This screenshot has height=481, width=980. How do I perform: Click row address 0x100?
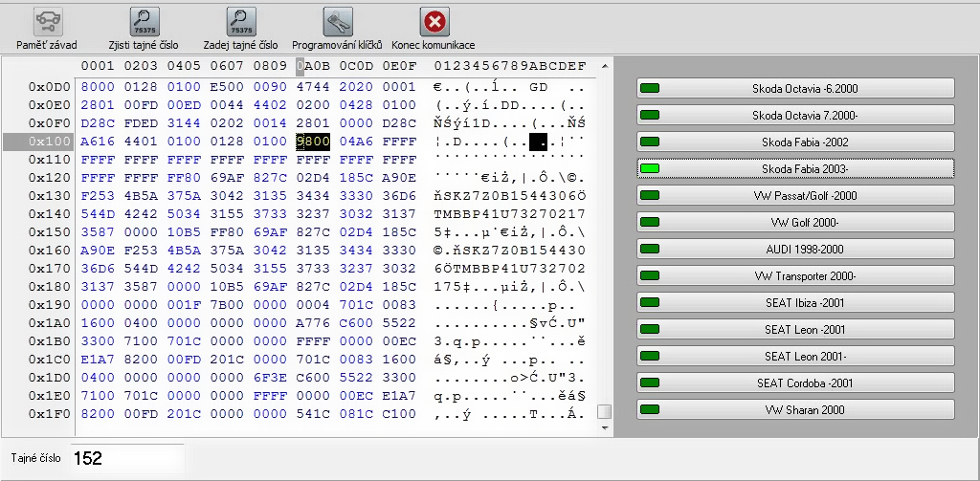tap(50, 142)
